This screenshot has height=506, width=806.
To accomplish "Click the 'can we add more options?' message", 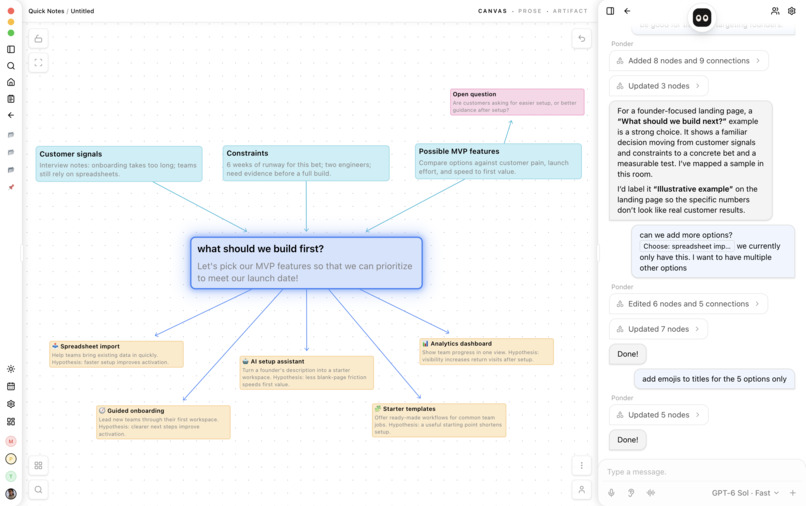I will point(713,251).
